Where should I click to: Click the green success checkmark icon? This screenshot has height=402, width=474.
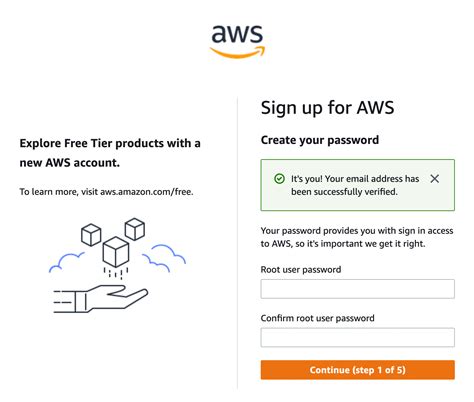(279, 179)
